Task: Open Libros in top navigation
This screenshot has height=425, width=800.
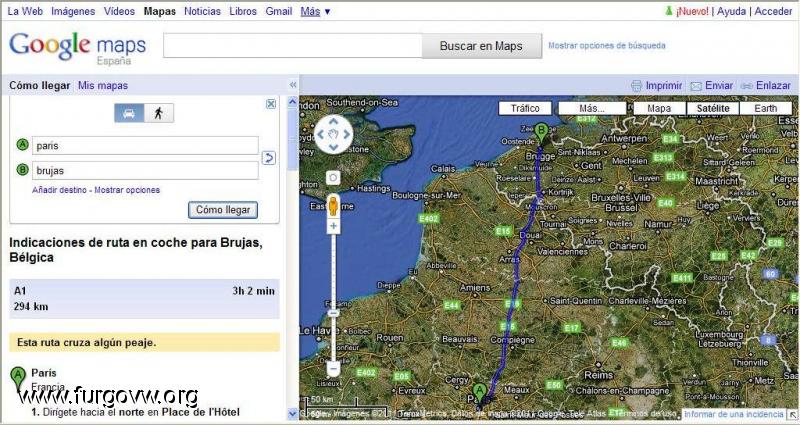Action: (243, 11)
